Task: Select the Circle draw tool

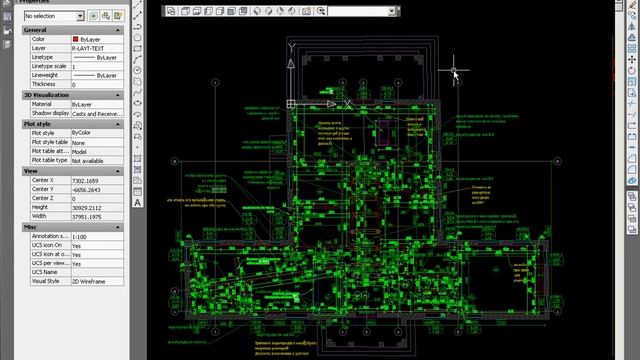Action: [138, 70]
